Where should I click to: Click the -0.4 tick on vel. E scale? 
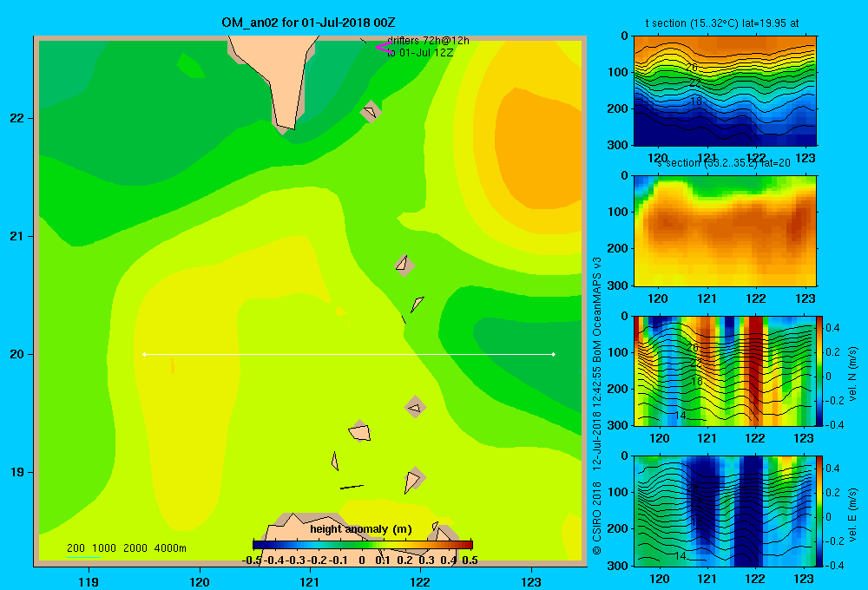pyautogui.click(x=834, y=565)
